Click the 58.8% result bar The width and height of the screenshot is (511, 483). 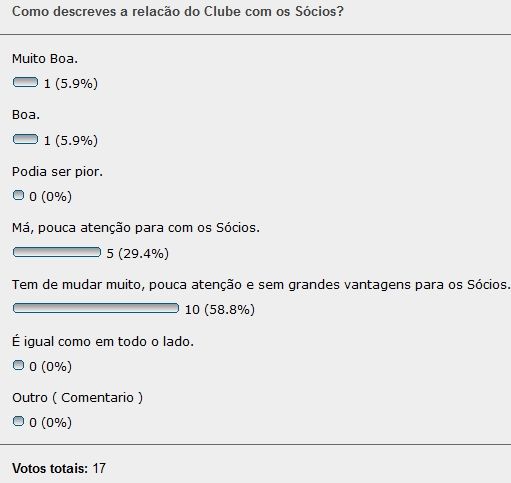[96, 308]
